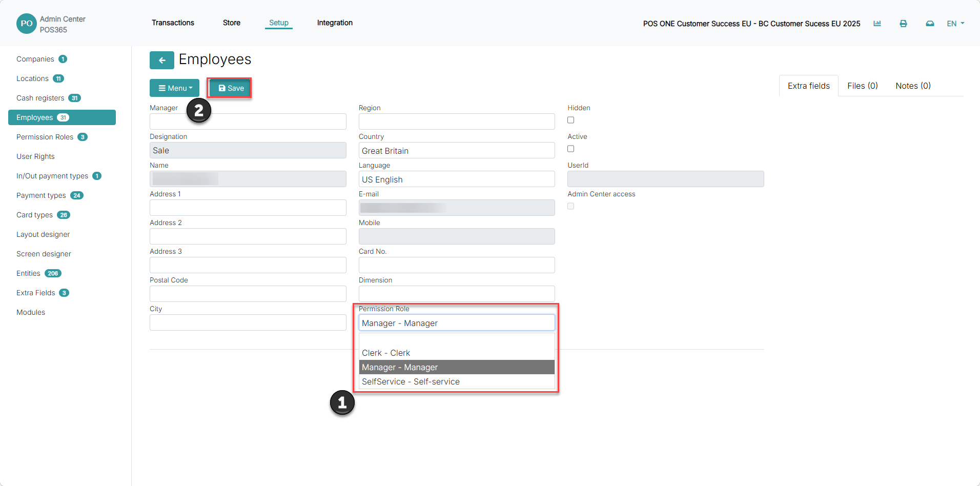
Task: Open the Country field Great Britain
Action: (x=457, y=151)
